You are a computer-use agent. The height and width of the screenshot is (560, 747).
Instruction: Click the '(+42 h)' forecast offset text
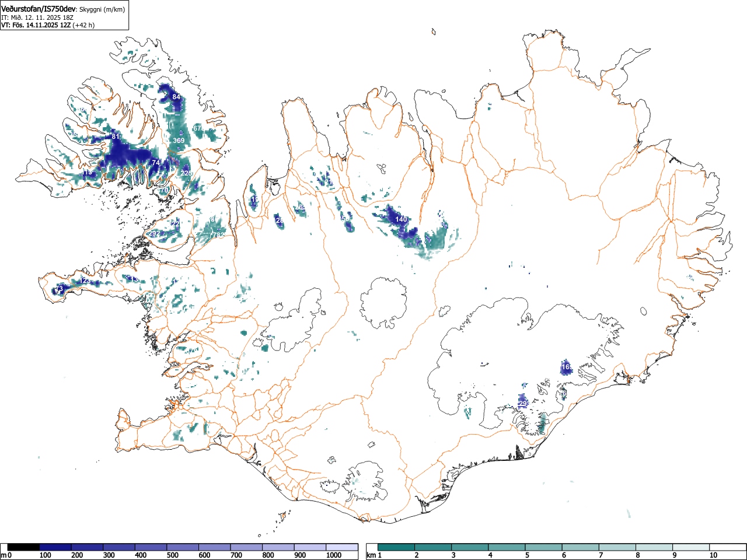click(x=83, y=25)
